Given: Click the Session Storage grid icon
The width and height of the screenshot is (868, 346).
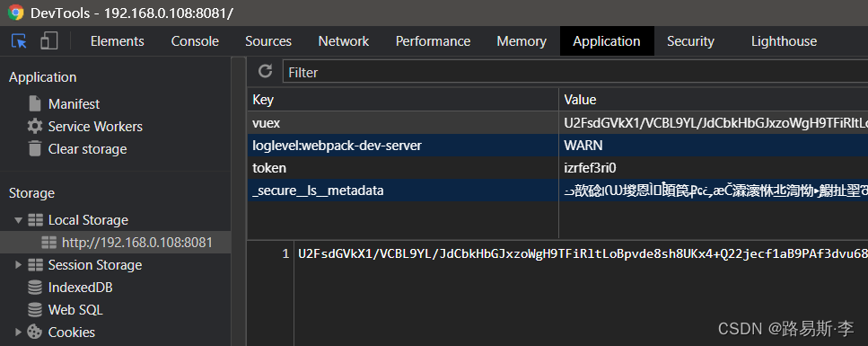Looking at the screenshot, I should 35,265.
